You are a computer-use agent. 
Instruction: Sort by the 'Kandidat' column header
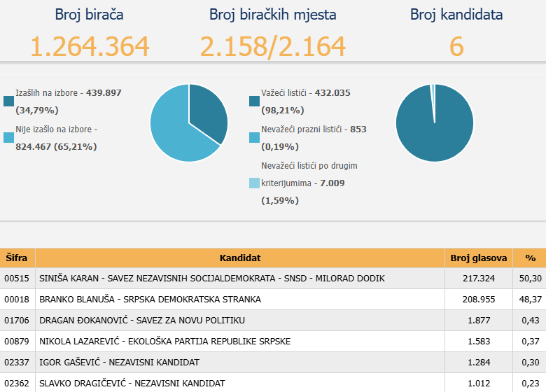[239, 258]
